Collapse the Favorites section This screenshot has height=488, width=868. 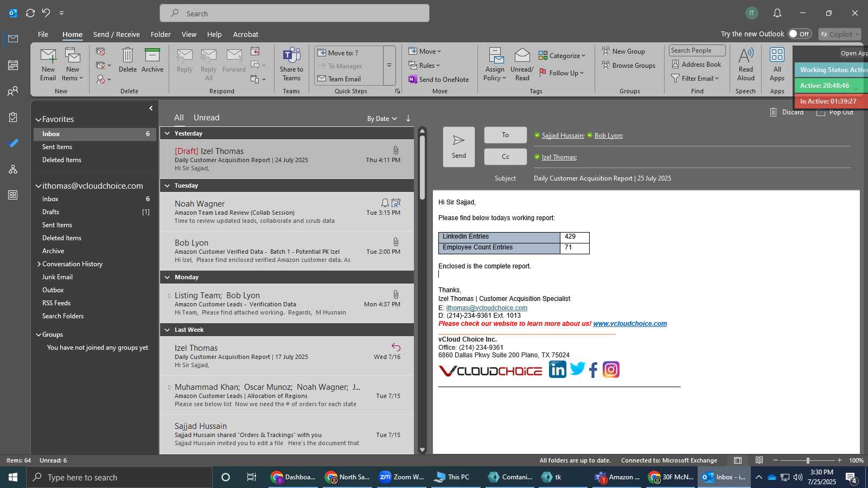coord(39,119)
